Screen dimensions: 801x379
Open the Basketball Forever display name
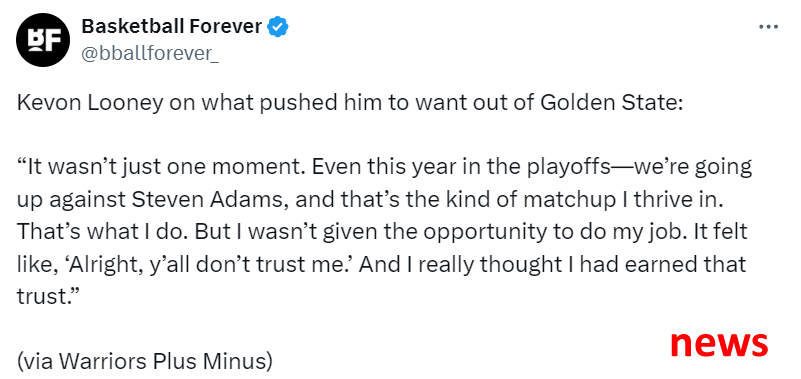pos(172,26)
